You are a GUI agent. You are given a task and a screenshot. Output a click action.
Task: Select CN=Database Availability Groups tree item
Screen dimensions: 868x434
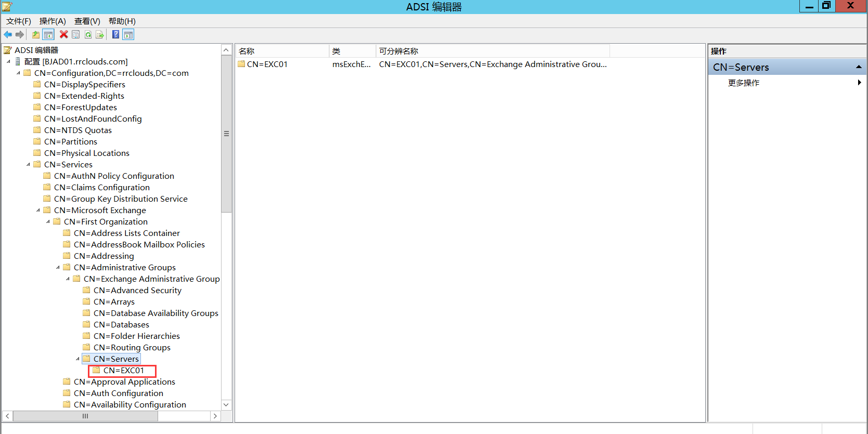(156, 313)
